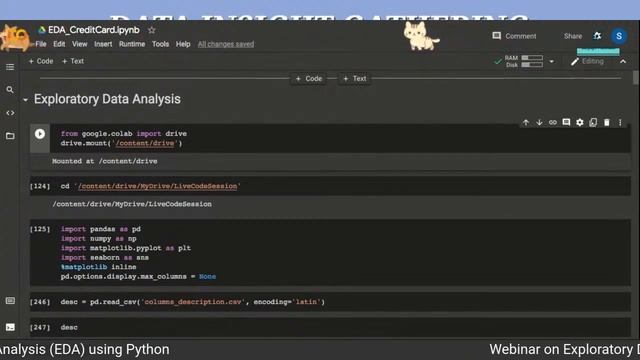This screenshot has width=640, height=360.
Task: Click the /content/drive/MyDrive/LiveCodeSession output text
Action: pyautogui.click(x=132, y=204)
